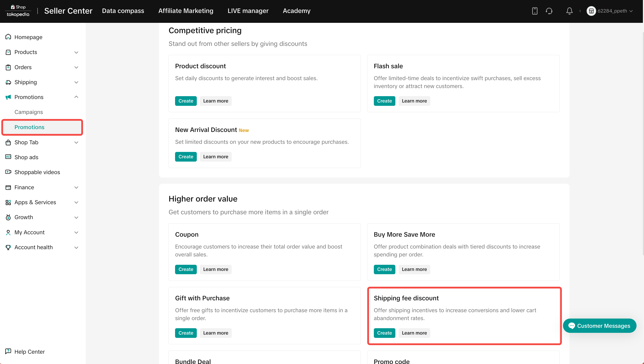Click the Shop Tokopedia logo
The width and height of the screenshot is (644, 364).
pos(18,11)
